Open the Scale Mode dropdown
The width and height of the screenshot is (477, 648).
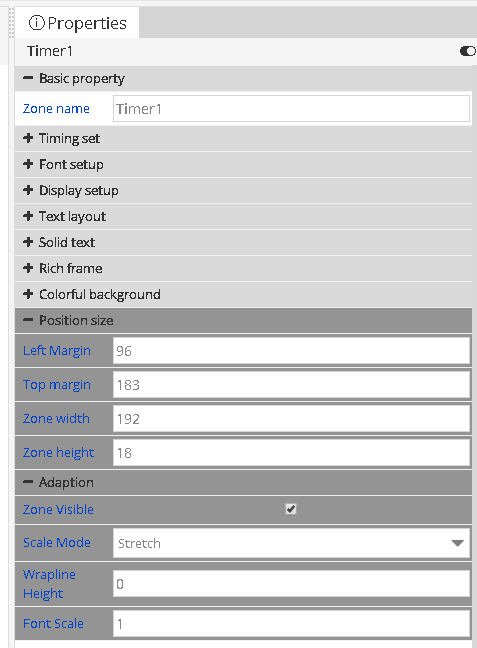point(291,543)
